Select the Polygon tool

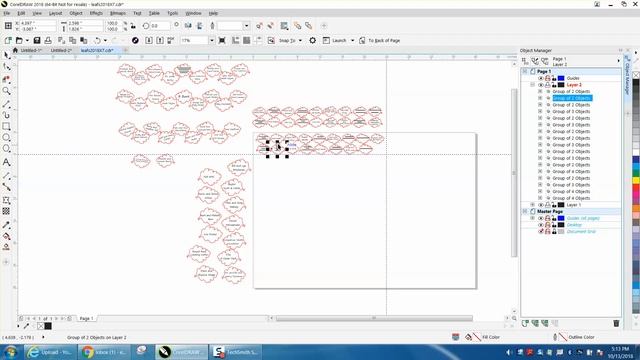(6, 149)
